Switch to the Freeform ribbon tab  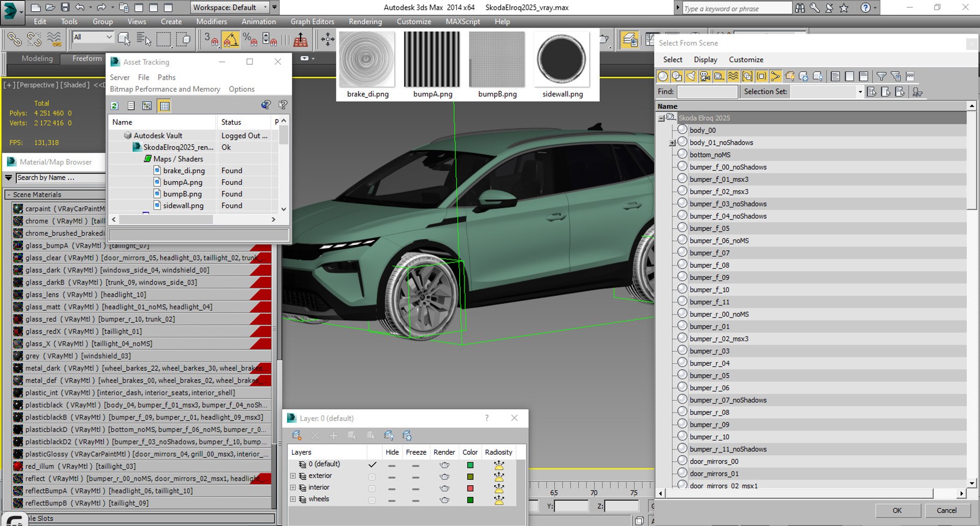pyautogui.click(x=87, y=58)
